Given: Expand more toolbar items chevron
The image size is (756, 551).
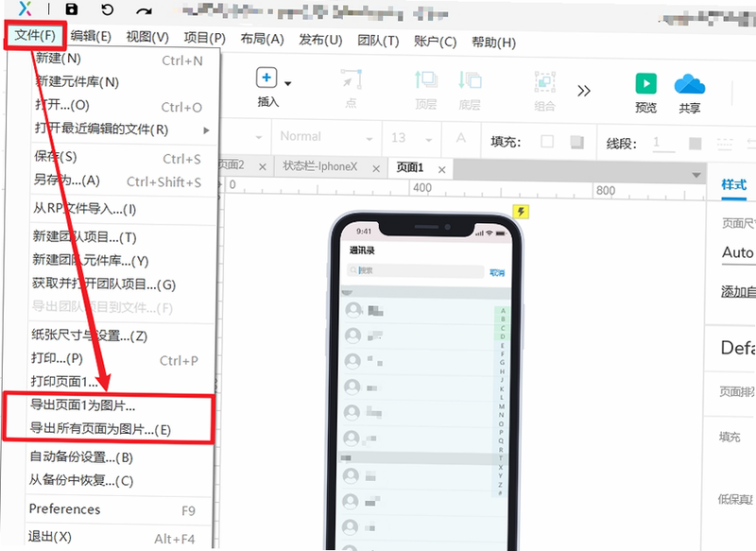Looking at the screenshot, I should 584,91.
